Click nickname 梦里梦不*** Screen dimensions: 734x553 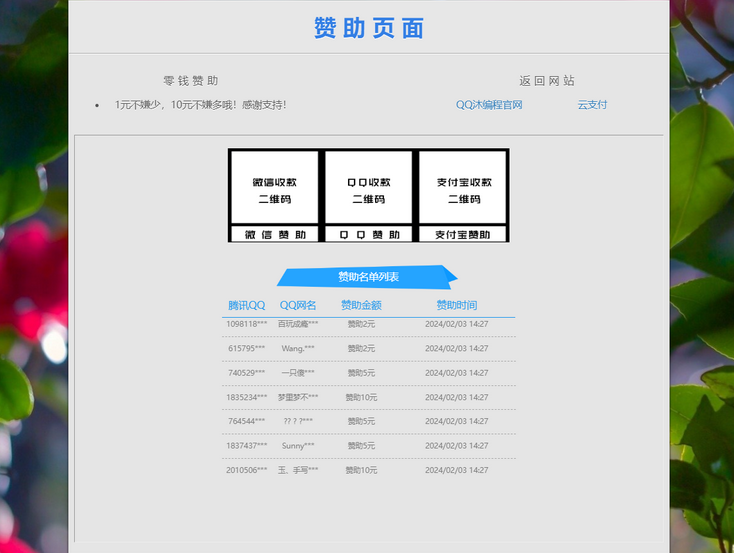point(298,397)
